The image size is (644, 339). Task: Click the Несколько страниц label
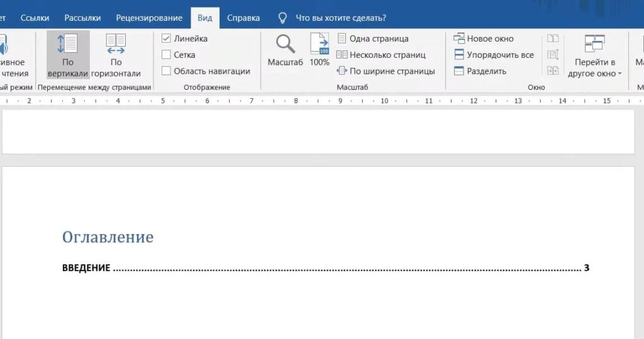click(x=387, y=55)
